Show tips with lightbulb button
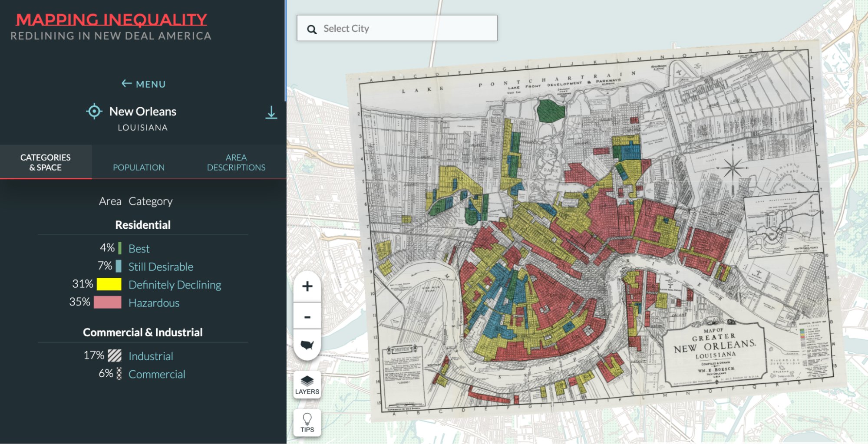The width and height of the screenshot is (868, 444). [307, 422]
